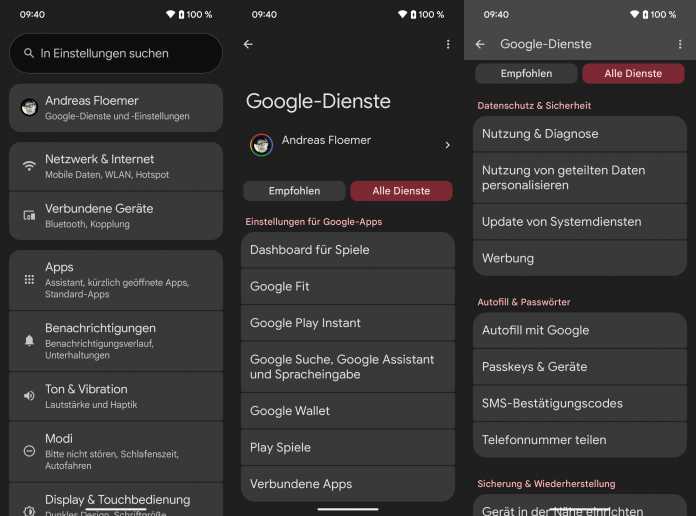Open Andreas Floemer avatar in settings list
The width and height of the screenshot is (696, 516).
[x=29, y=107]
